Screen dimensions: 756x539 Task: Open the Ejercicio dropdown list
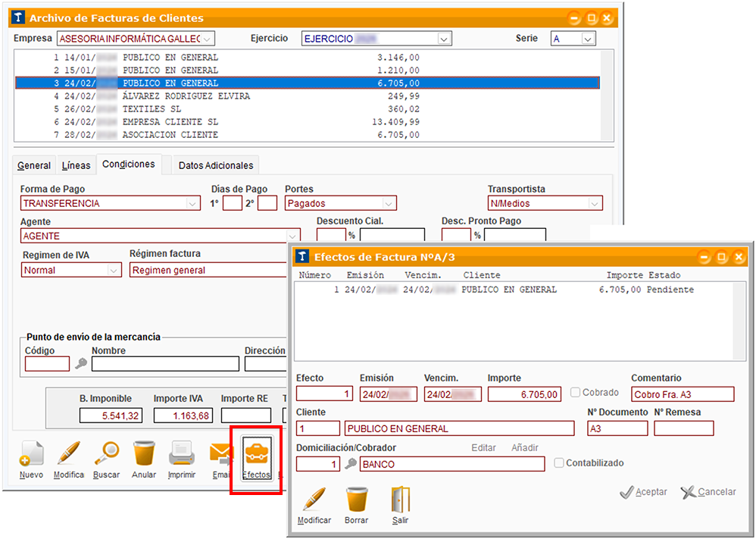coord(444,39)
